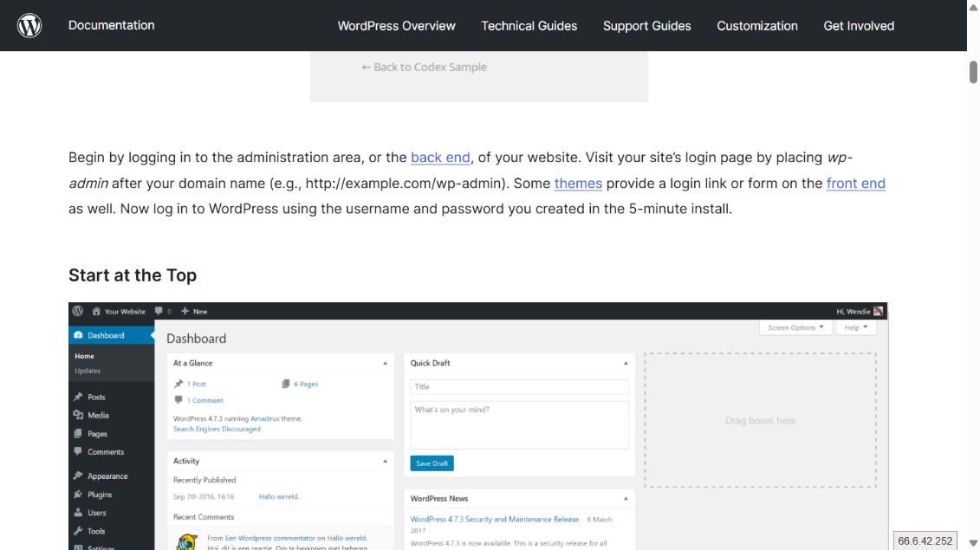Viewport: 980px width, 550px height.
Task: Open WordPress Overview menu
Action: click(x=396, y=26)
